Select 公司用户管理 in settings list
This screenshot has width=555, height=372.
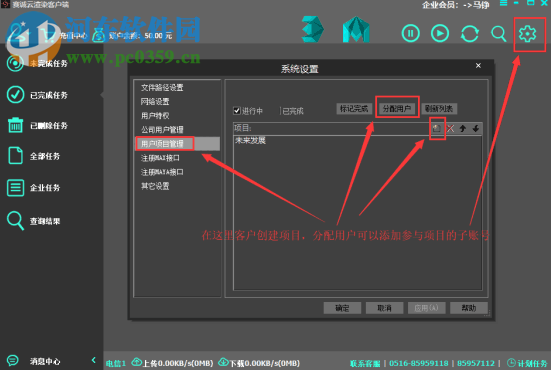coord(162,130)
